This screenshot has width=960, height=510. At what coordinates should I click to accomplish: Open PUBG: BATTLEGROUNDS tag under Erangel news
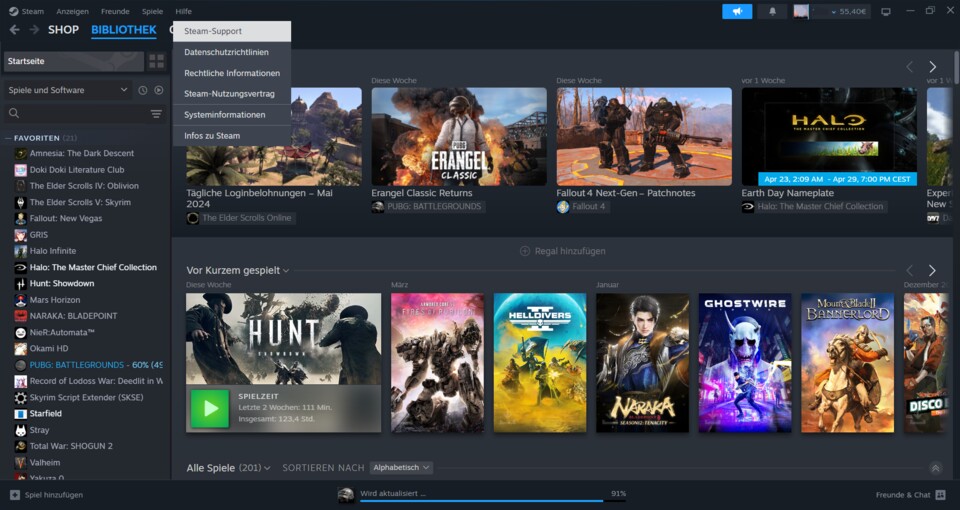427,207
